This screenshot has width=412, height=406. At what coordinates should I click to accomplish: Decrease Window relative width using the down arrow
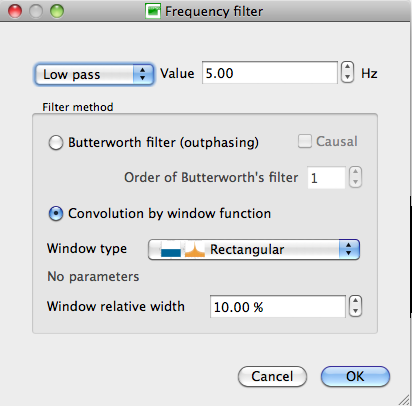tap(355, 311)
